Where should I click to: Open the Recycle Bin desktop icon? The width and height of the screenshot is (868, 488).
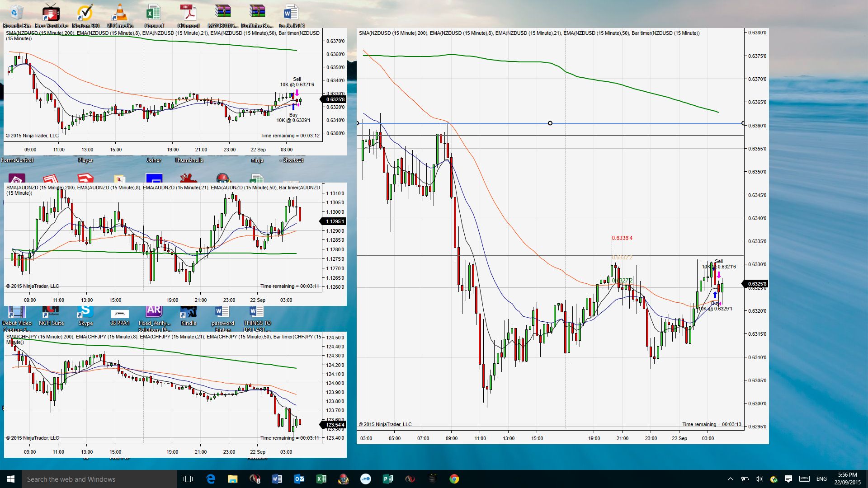(x=17, y=14)
